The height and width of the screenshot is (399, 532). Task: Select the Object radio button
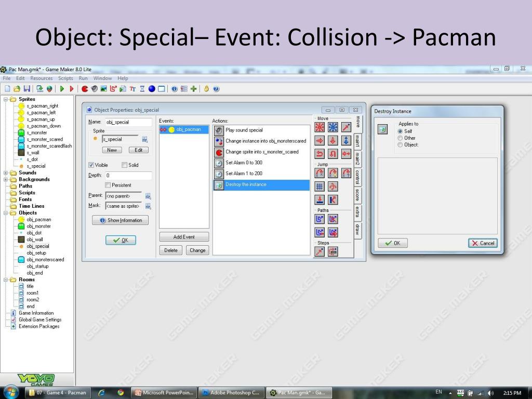(x=401, y=144)
